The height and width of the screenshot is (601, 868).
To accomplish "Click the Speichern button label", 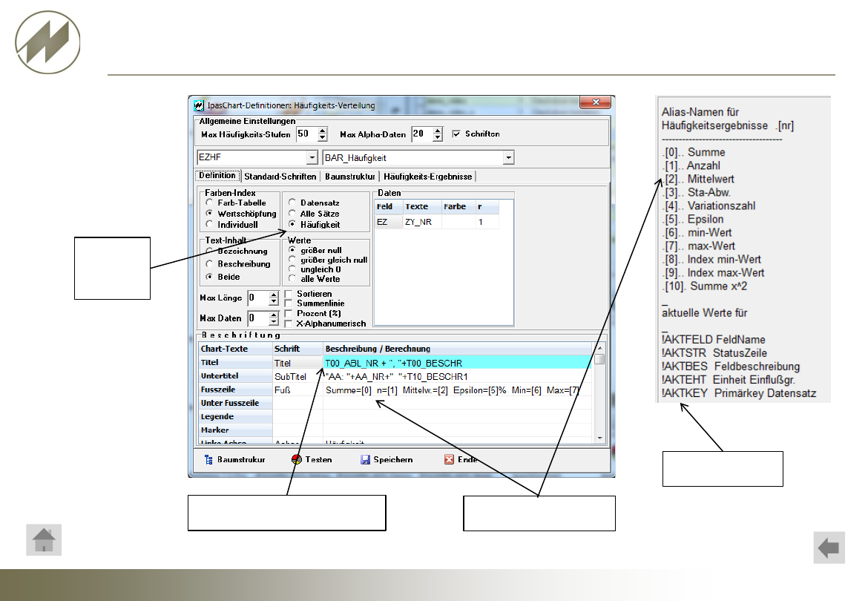I will [393, 459].
